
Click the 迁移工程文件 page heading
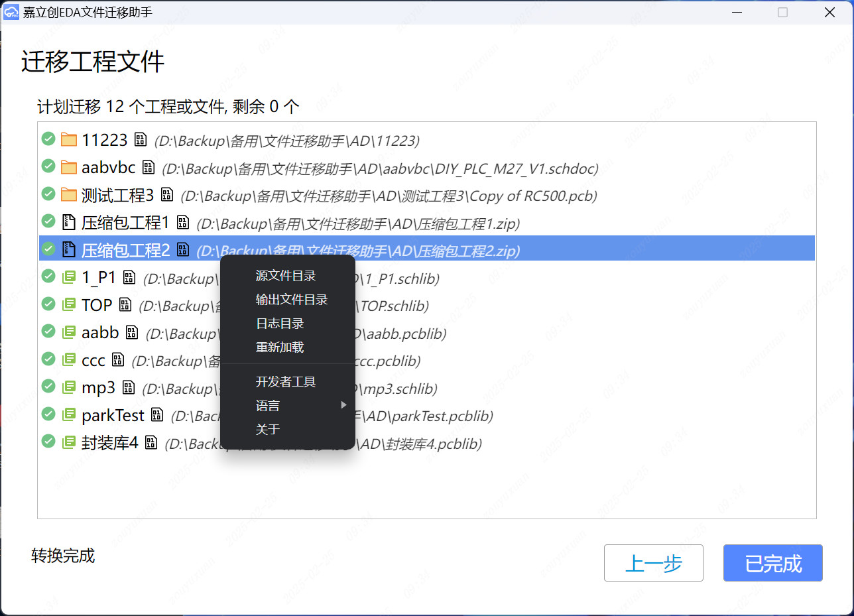(x=93, y=62)
